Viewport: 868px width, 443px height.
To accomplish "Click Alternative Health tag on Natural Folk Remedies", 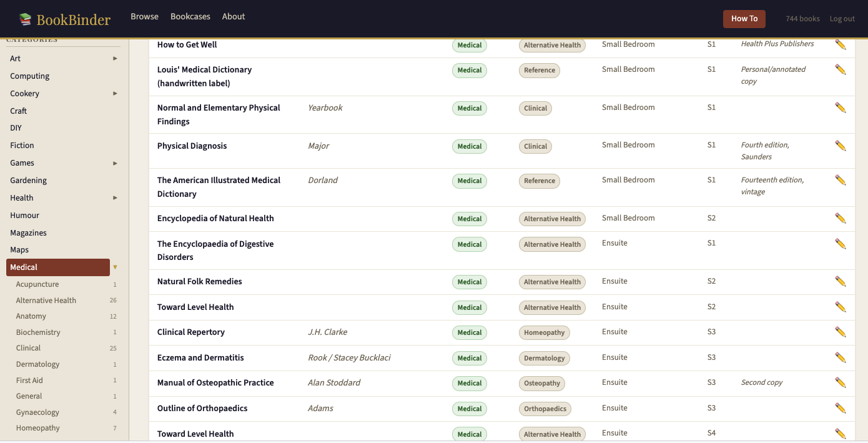I will [x=552, y=282].
